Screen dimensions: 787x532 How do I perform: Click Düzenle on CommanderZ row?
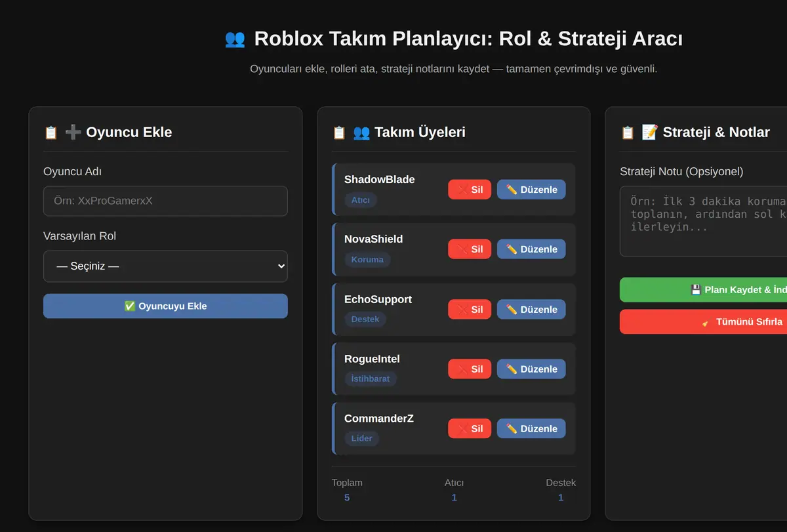pyautogui.click(x=531, y=429)
